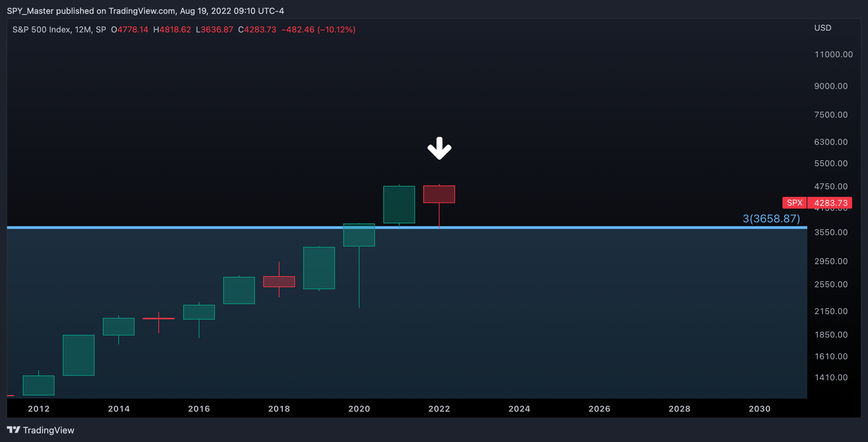Select the 2020 candle's long lower wick

tap(359, 277)
